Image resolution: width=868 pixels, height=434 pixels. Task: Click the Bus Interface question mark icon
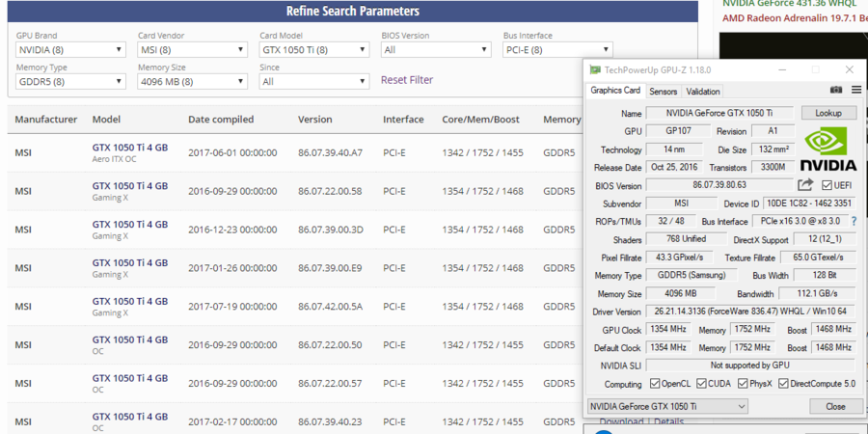[854, 222]
